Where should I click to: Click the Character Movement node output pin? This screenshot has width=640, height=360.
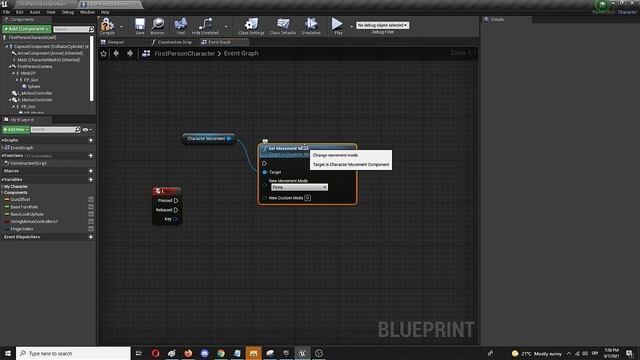click(229, 139)
